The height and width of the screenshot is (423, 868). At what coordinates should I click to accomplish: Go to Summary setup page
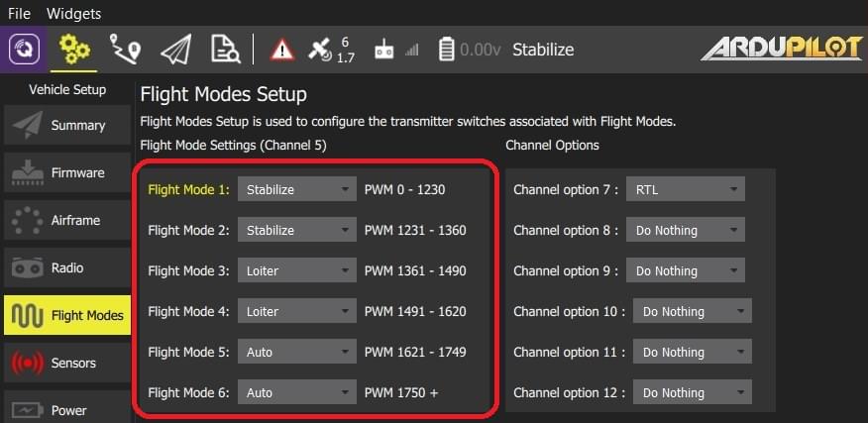66,126
